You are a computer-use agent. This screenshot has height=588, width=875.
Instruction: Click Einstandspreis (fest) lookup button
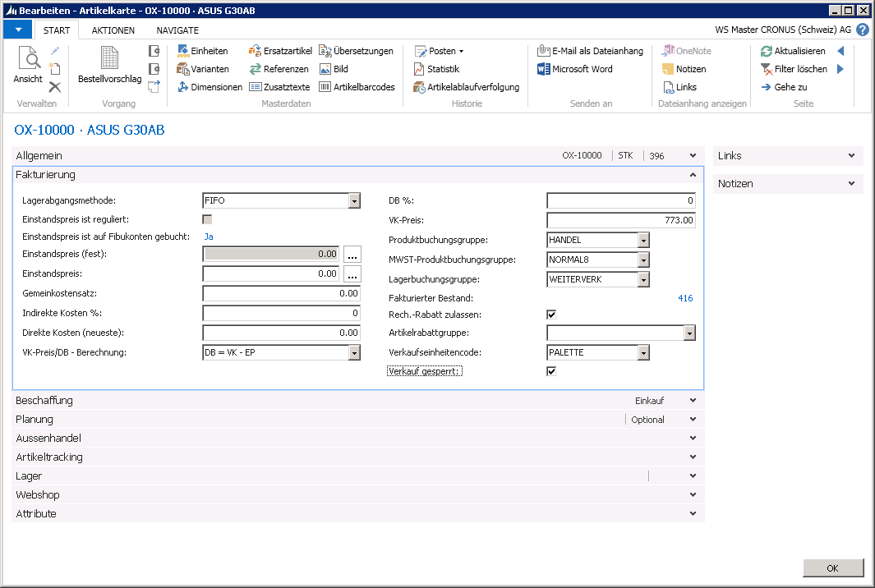352,255
